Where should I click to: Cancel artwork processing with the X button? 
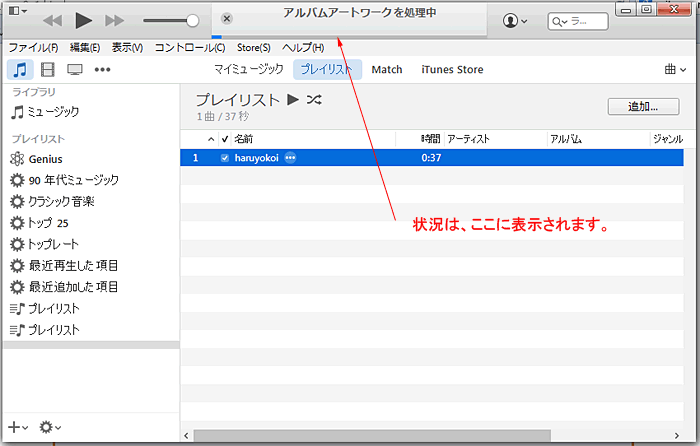click(227, 18)
